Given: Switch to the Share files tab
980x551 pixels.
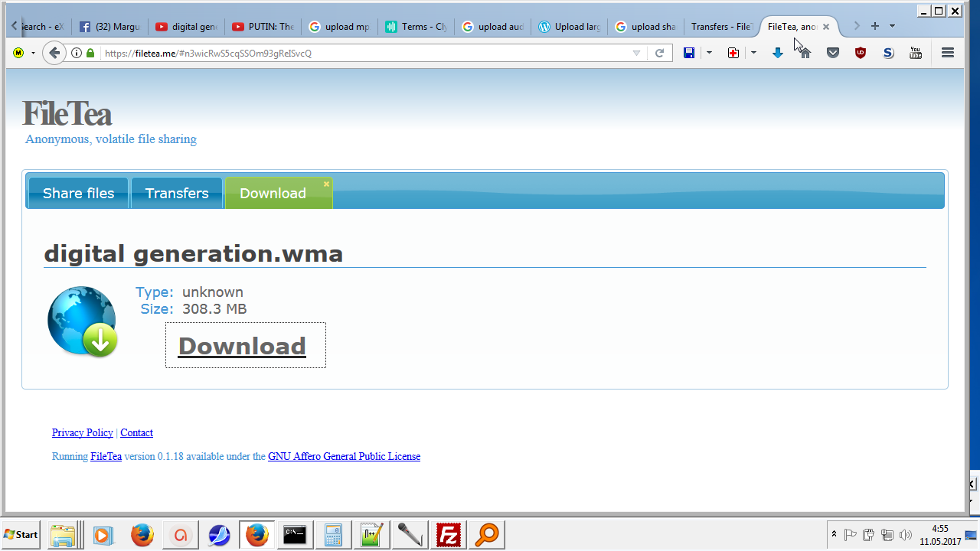Looking at the screenshot, I should (79, 193).
